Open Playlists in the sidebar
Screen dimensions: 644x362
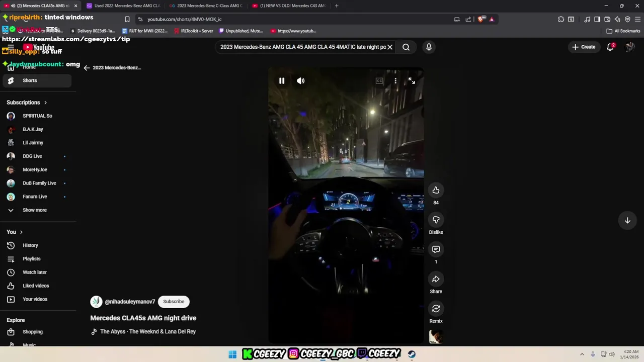pyautogui.click(x=37, y=259)
